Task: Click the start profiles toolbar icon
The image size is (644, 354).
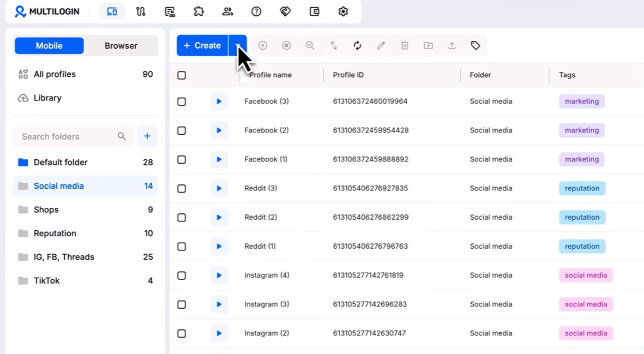Action: [x=263, y=46]
